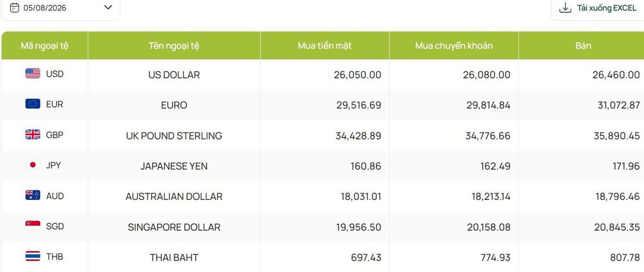This screenshot has width=644, height=272.
Task: Click the THAI BAHT currency name
Action: [x=174, y=258]
